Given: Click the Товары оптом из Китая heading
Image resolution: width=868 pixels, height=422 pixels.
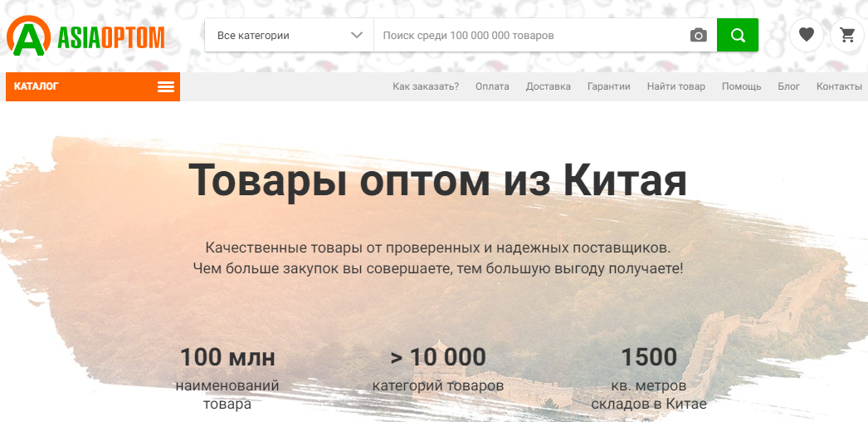Looking at the screenshot, I should click(x=438, y=180).
